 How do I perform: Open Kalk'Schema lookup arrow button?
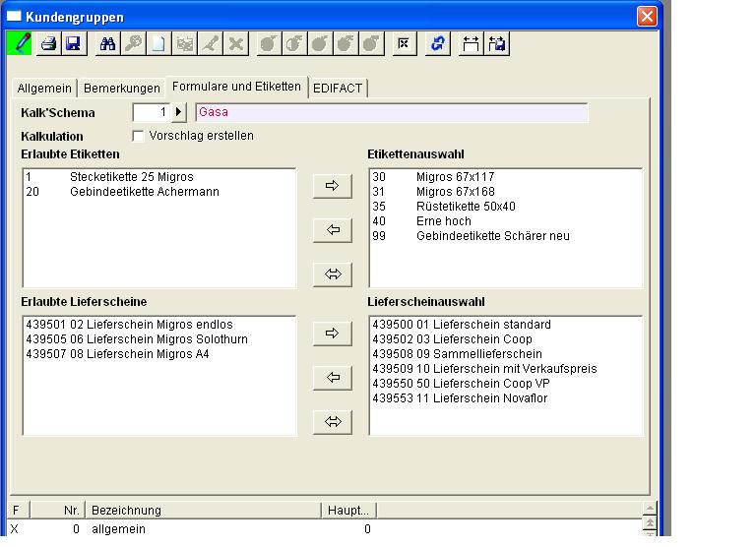click(179, 112)
